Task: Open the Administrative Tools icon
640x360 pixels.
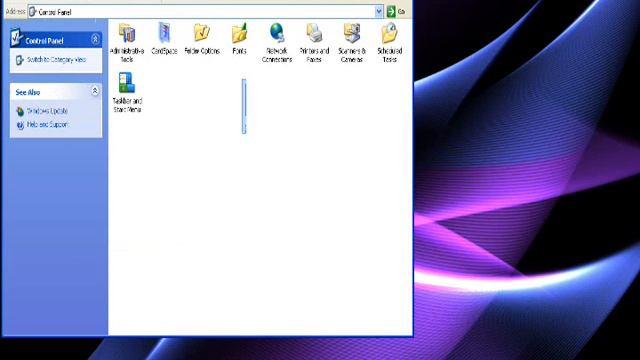Action: pyautogui.click(x=127, y=33)
